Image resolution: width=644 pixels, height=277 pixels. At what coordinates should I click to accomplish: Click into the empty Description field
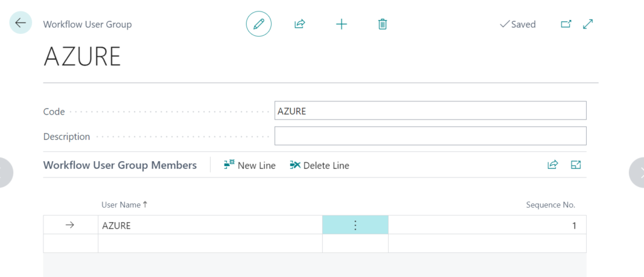(x=430, y=136)
